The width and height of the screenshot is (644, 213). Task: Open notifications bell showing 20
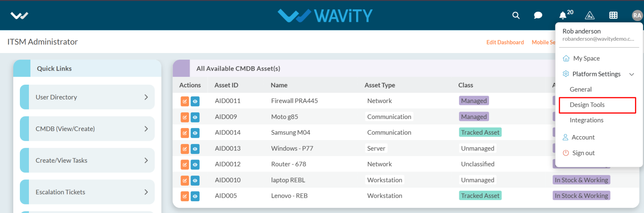click(x=562, y=15)
